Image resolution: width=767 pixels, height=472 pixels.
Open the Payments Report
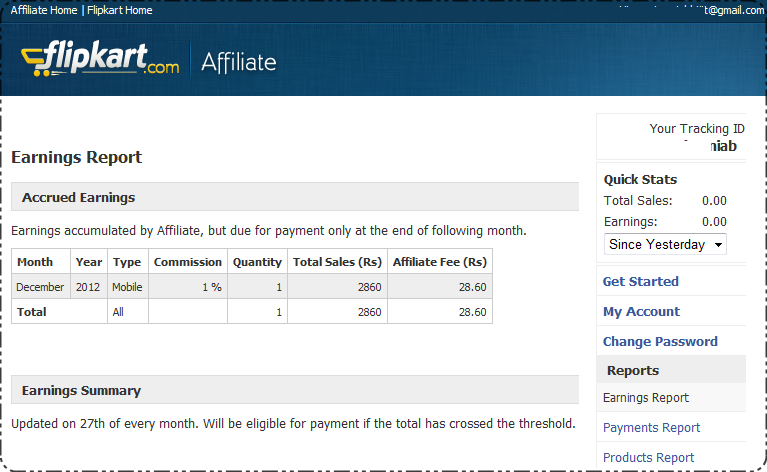(651, 427)
